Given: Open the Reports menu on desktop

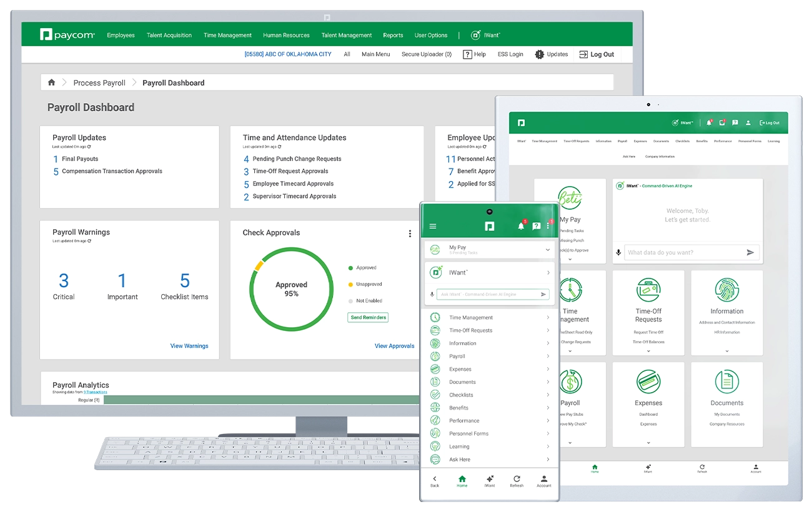Looking at the screenshot, I should point(393,36).
